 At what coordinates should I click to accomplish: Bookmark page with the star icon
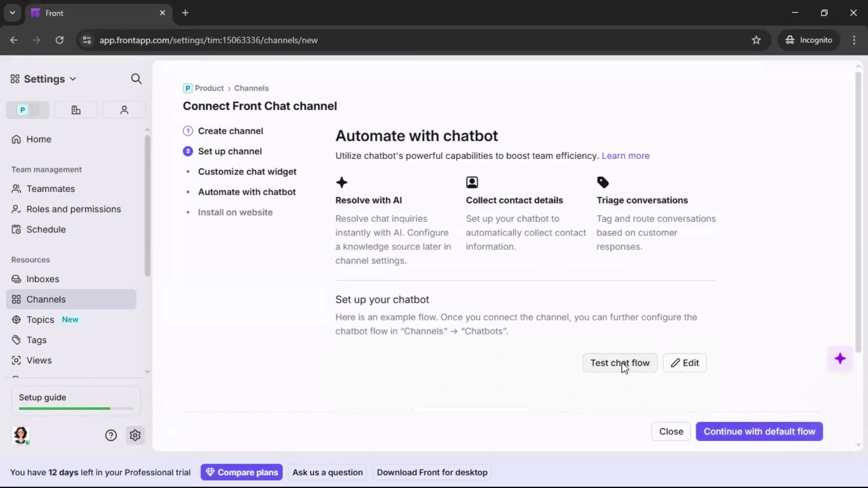pyautogui.click(x=756, y=40)
